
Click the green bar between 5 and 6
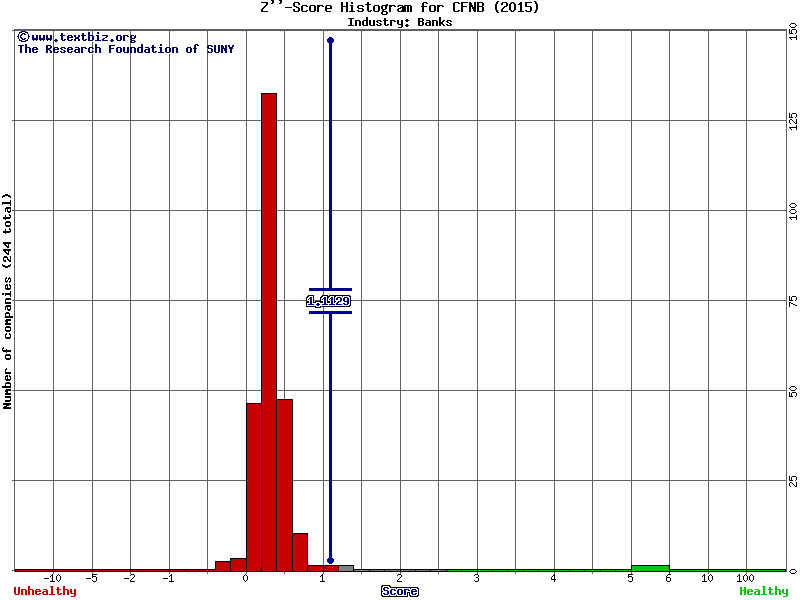(x=650, y=568)
